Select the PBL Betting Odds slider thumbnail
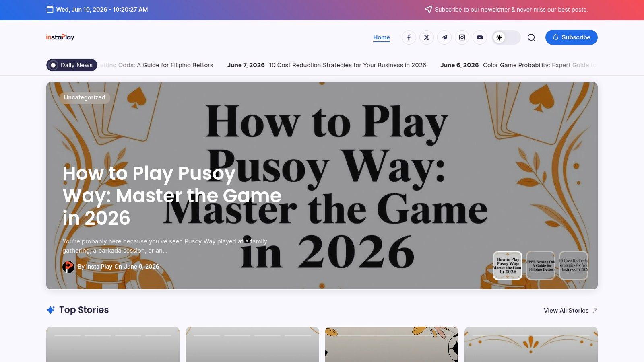Image resolution: width=644 pixels, height=362 pixels. point(541,265)
